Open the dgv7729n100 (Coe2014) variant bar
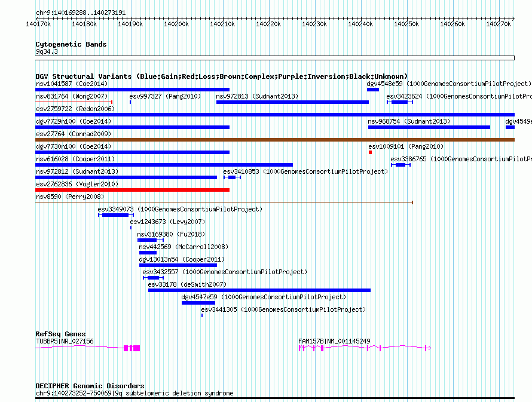 tap(132, 127)
